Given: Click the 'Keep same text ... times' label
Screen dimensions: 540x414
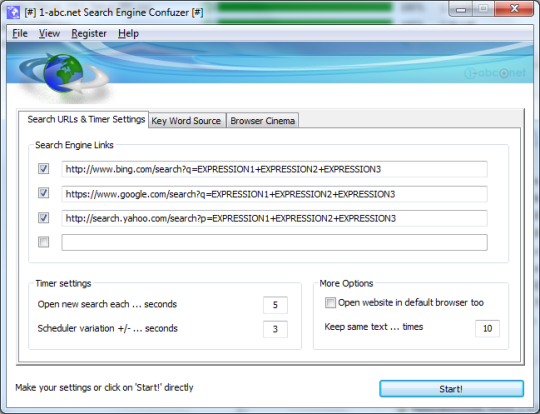Looking at the screenshot, I should 374,327.
